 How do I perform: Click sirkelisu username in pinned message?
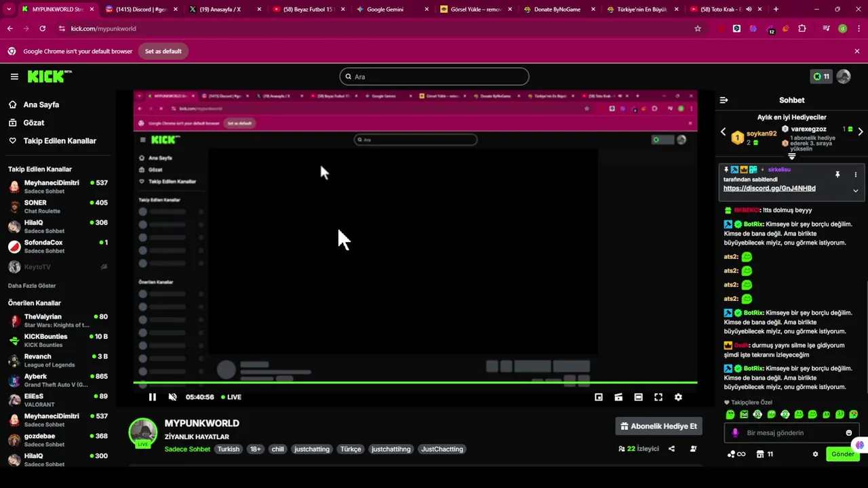(779, 169)
